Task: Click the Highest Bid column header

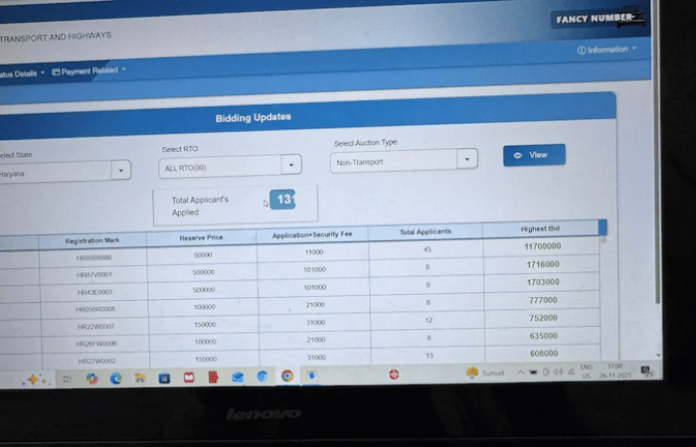Action: [x=542, y=229]
